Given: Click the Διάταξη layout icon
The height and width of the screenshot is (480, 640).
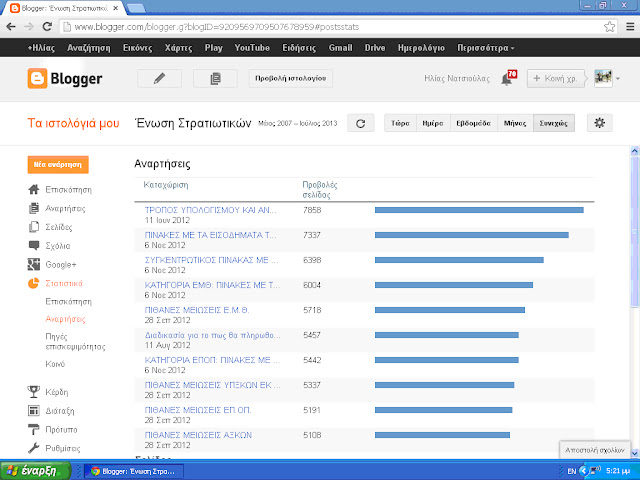Looking at the screenshot, I should coord(33,411).
